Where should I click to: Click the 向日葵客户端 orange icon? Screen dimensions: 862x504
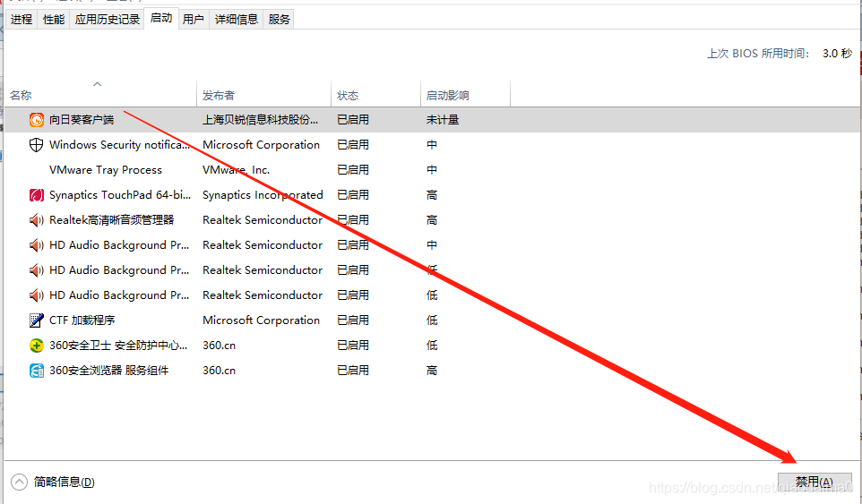coord(36,120)
